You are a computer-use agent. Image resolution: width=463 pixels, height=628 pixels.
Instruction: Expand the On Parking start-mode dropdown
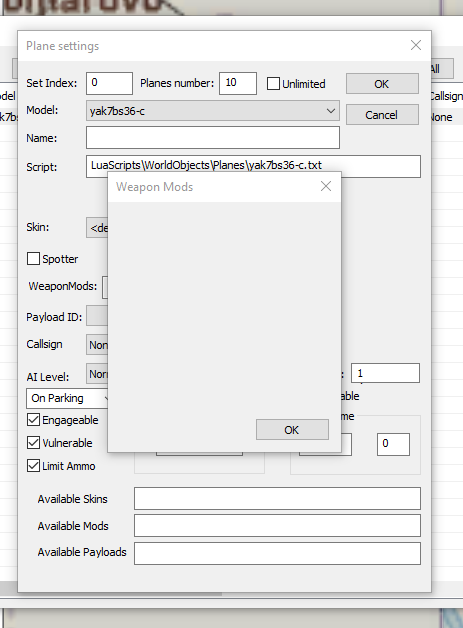coord(67,399)
